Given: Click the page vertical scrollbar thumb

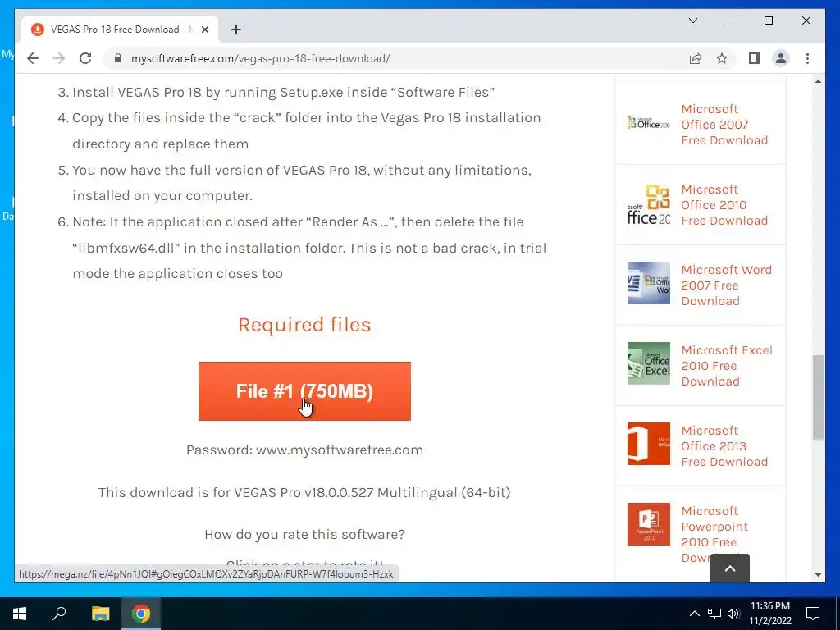Looking at the screenshot, I should click(x=818, y=398).
